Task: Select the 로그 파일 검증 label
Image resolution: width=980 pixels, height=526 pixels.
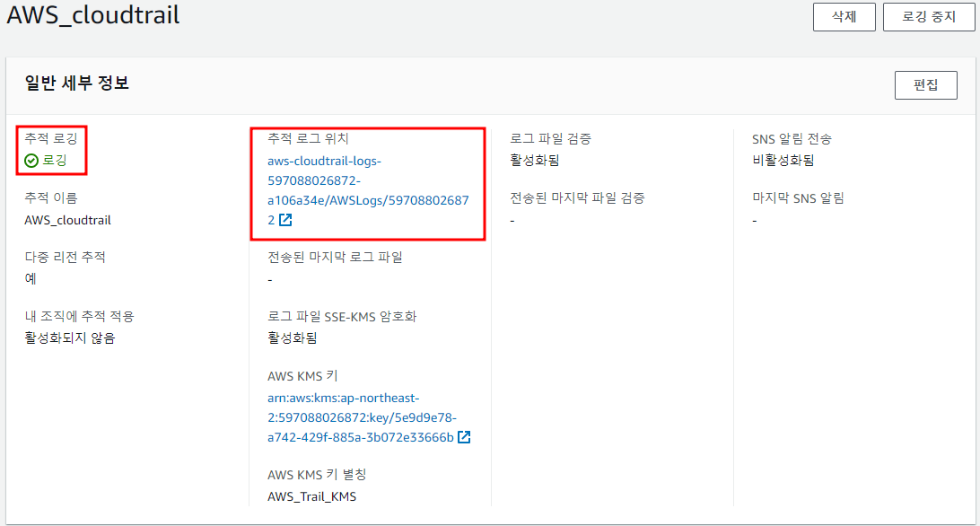Action: tap(551, 138)
